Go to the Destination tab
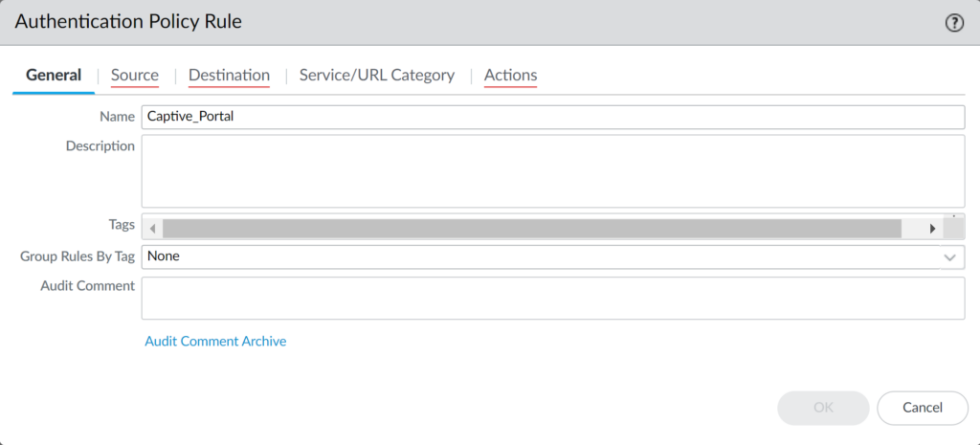The width and height of the screenshot is (980, 445). tap(229, 75)
